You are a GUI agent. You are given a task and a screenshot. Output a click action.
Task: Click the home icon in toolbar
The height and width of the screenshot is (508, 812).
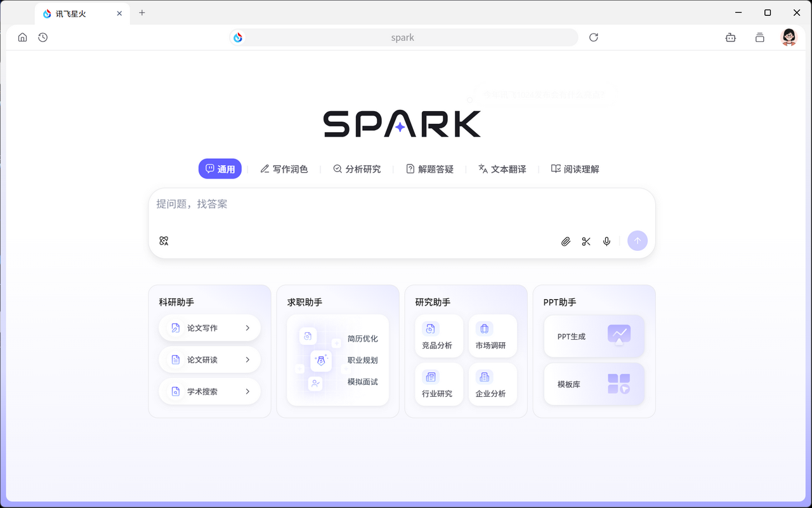tap(23, 37)
